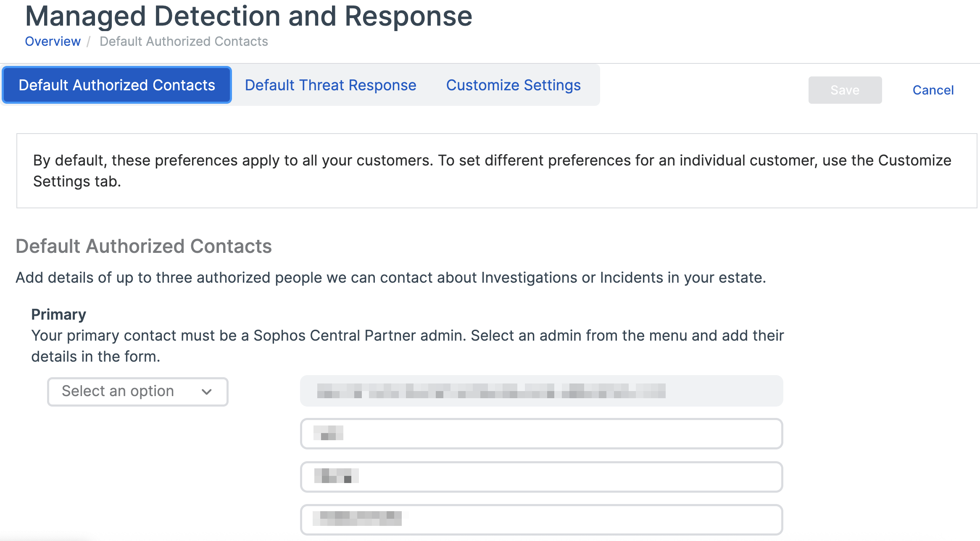This screenshot has width=980, height=541.
Task: Click the 'Add details of up to three' description
Action: click(391, 278)
